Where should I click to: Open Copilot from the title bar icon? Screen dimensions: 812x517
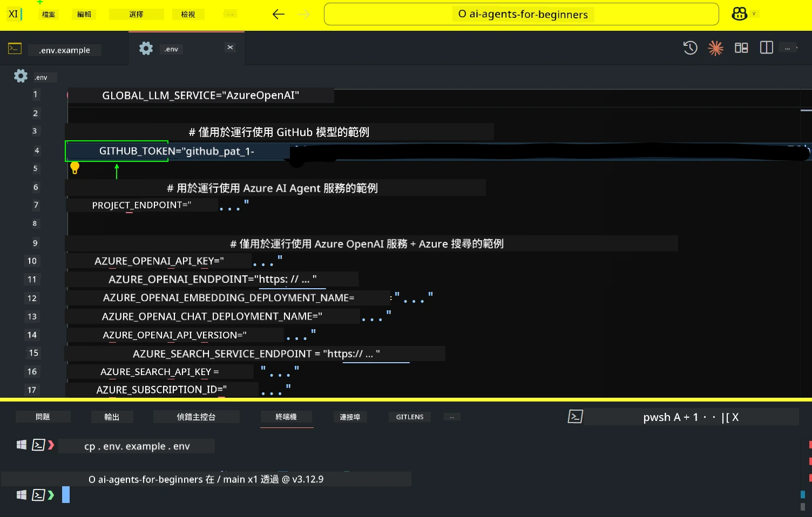tap(739, 13)
